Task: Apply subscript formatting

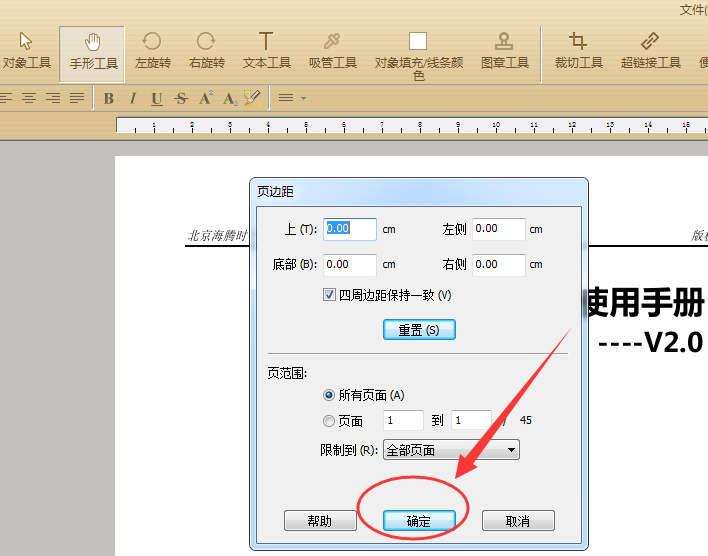Action: [x=230, y=98]
